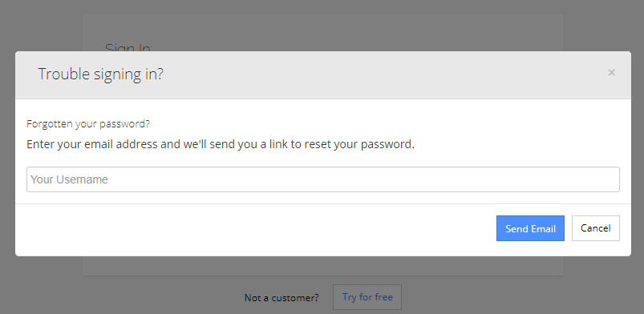Screen dimensions: 644x314
Task: Click the Your Username input field
Action: pos(323,179)
